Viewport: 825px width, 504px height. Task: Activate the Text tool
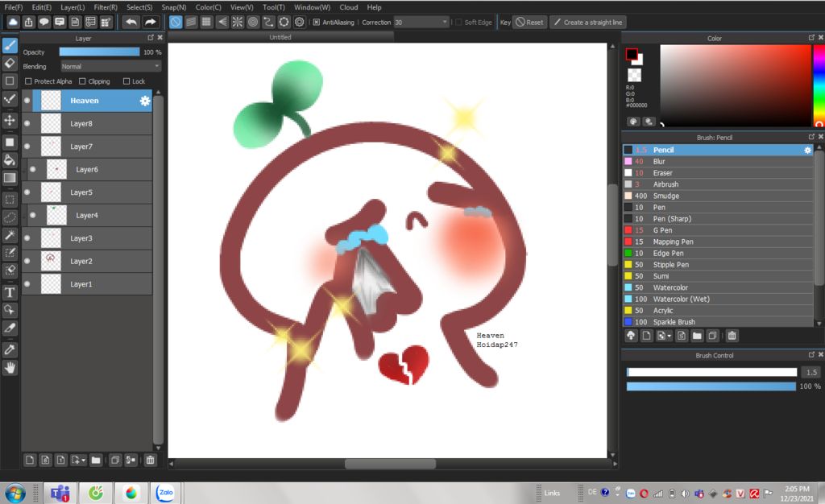coord(10,292)
